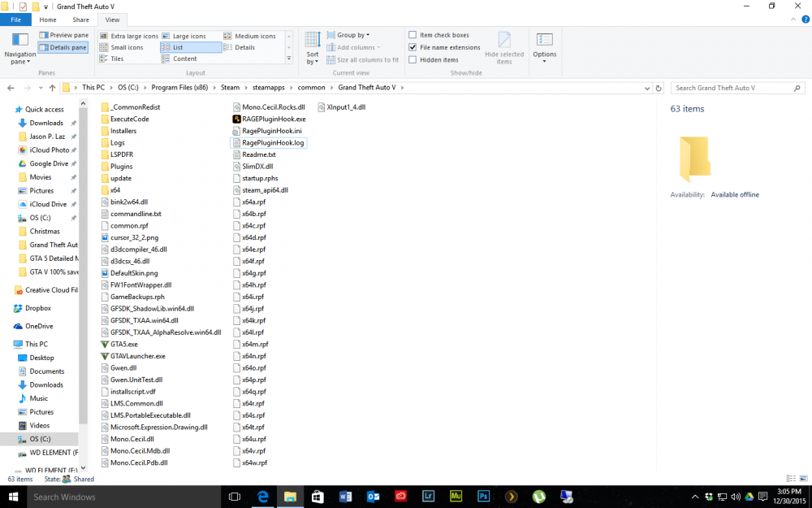Uncheck File name extensions
This screenshot has width=812, height=508.
coord(412,47)
